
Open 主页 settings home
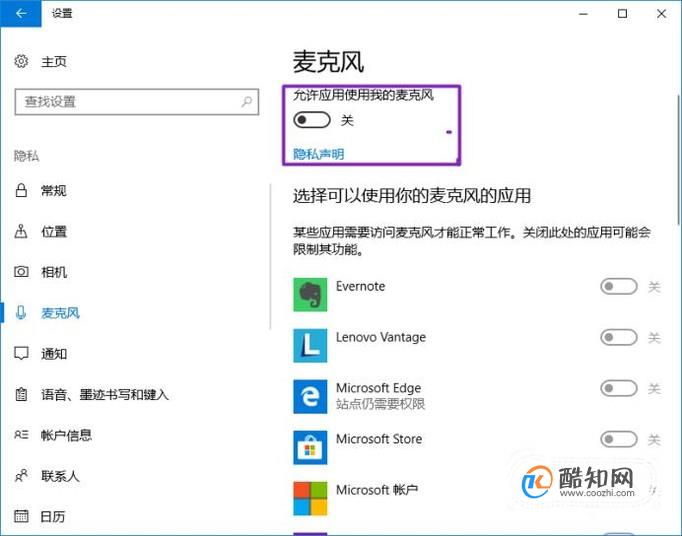click(54, 61)
